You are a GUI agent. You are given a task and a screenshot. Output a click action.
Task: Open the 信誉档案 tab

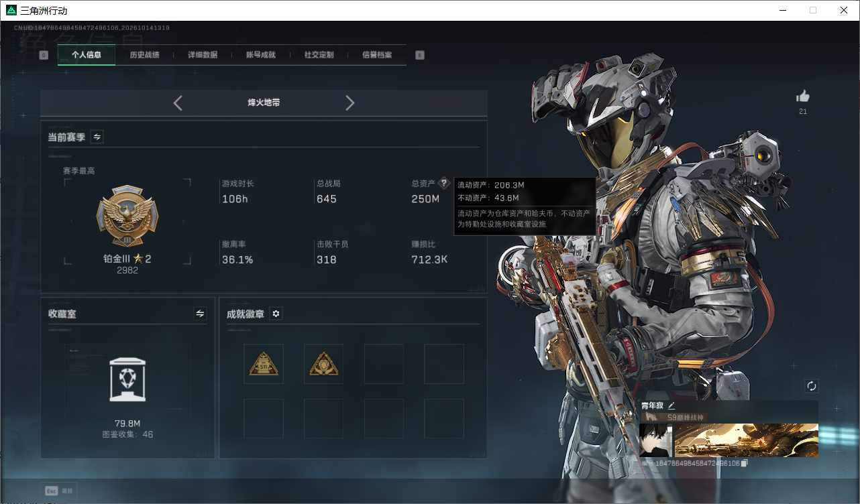[377, 55]
